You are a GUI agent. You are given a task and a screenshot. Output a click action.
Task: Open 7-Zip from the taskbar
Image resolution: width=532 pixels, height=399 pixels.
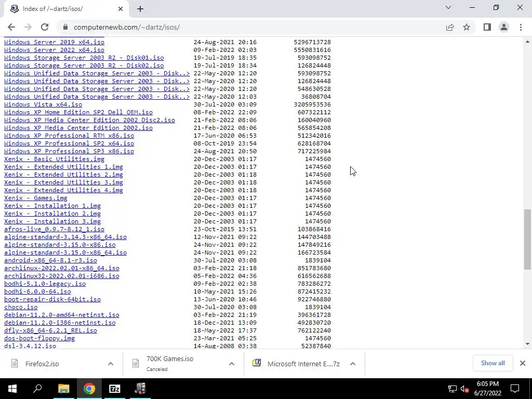click(115, 389)
